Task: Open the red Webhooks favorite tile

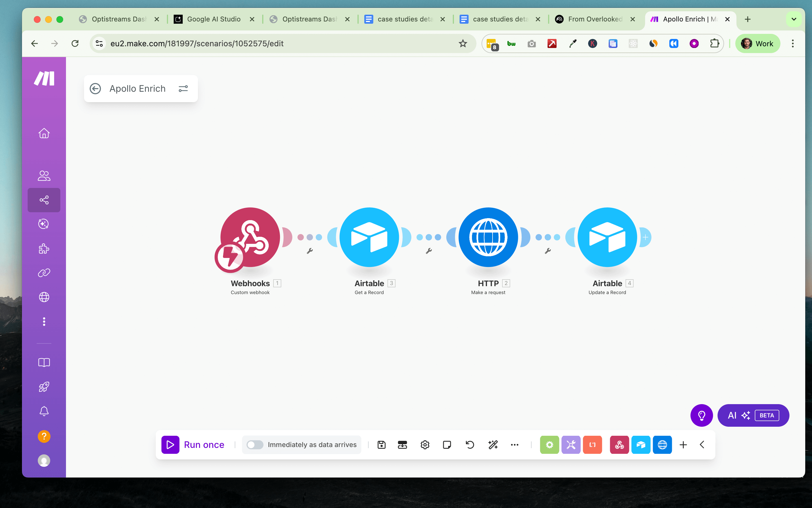Action: (619, 445)
